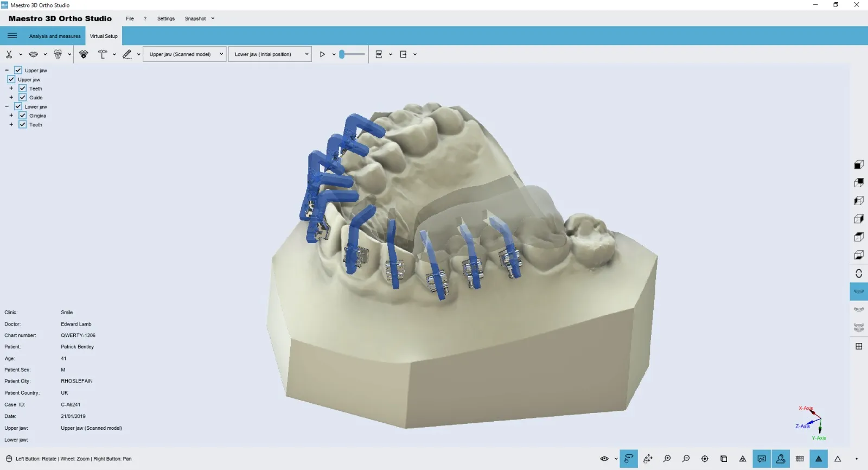Open the Settings menu
Image resolution: width=868 pixels, height=470 pixels.
pyautogui.click(x=165, y=18)
